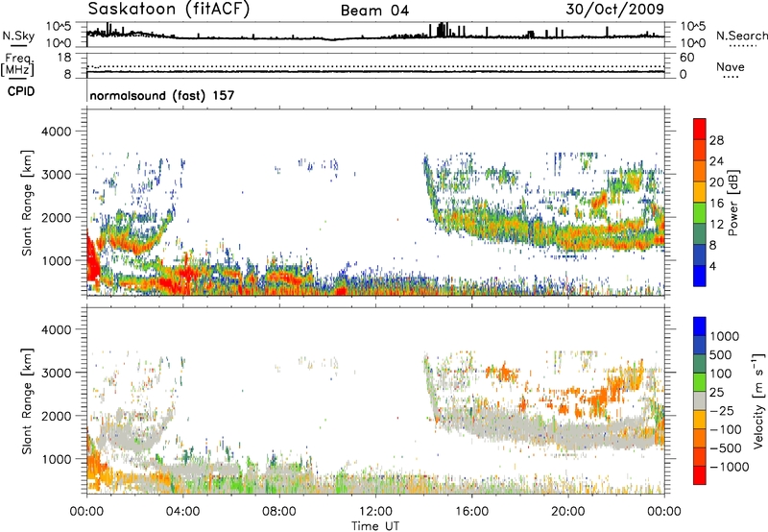Viewport: 768px width, 532px height.
Task: Click the '04:00' time axis label
Action: (182, 512)
